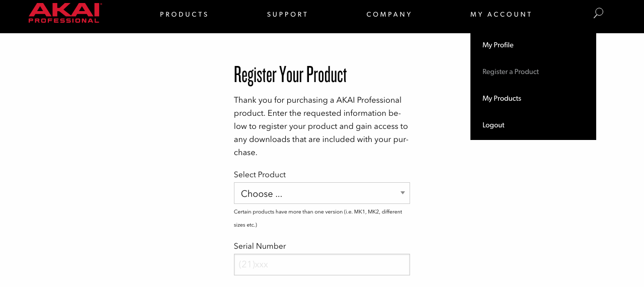Click the 'Thank you for purchasing' intro paragraph
Image resolution: width=644 pixels, height=287 pixels.
[321, 126]
